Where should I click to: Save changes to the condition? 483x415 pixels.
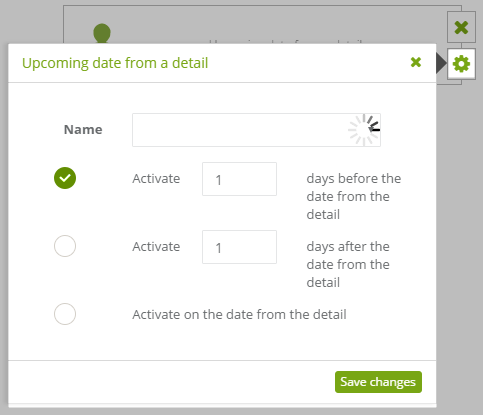[378, 382]
